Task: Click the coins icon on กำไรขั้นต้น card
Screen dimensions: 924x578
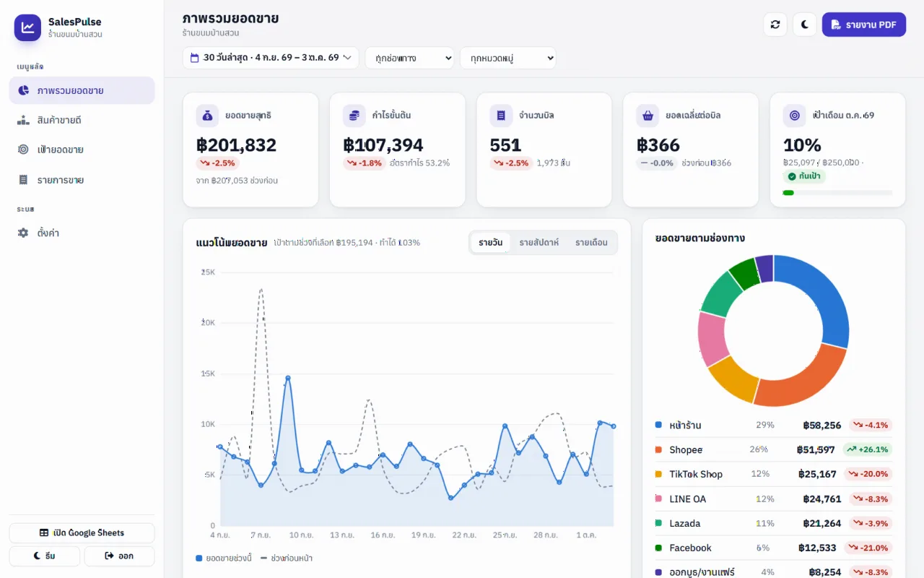Action: (354, 116)
